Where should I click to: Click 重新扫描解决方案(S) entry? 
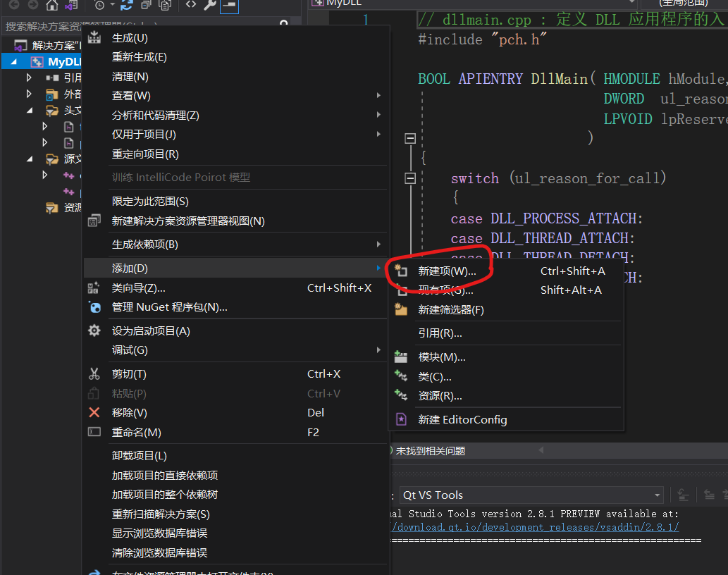tap(161, 514)
